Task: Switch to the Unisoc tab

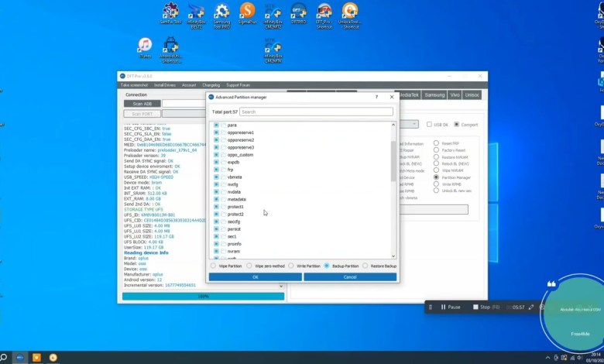Action: (x=472, y=94)
